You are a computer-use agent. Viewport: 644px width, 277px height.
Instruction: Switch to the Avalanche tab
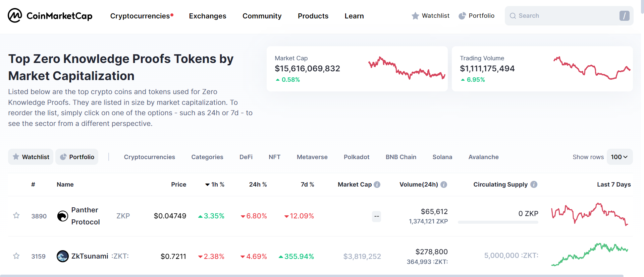pyautogui.click(x=483, y=157)
